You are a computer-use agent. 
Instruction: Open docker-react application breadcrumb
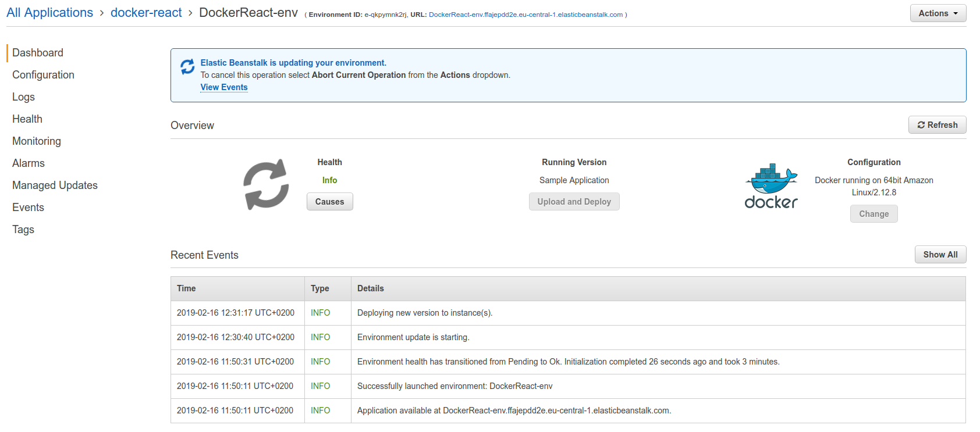146,13
